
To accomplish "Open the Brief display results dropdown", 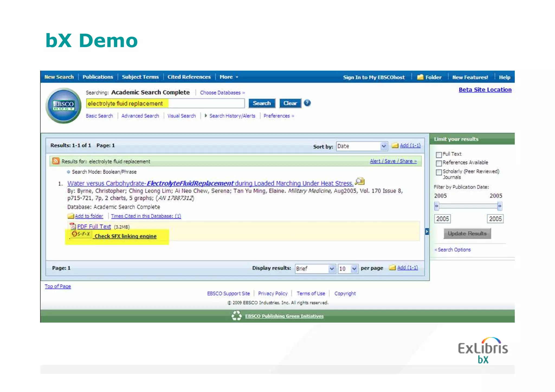I will pyautogui.click(x=315, y=268).
